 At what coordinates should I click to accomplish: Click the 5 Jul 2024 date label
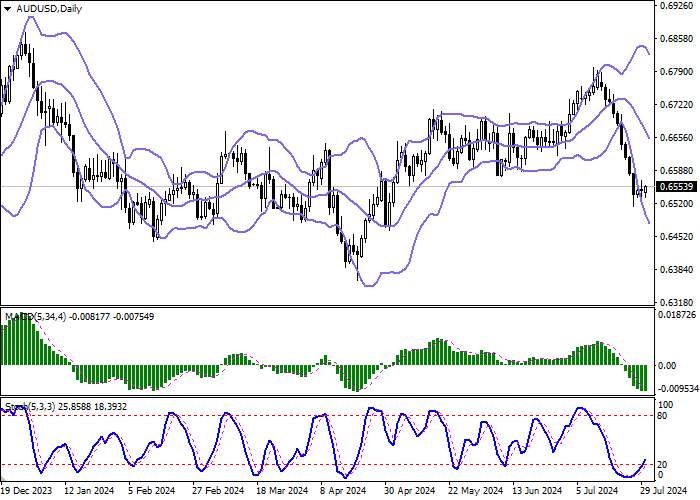pos(596,491)
